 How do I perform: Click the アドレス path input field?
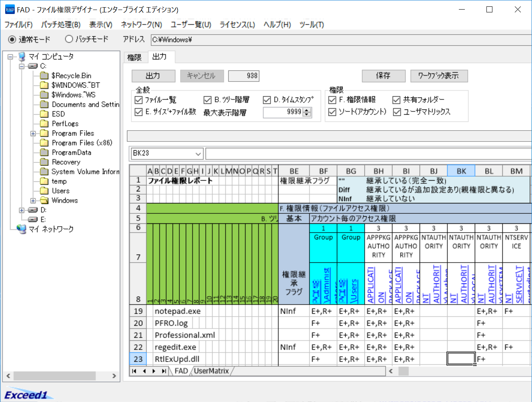point(341,40)
